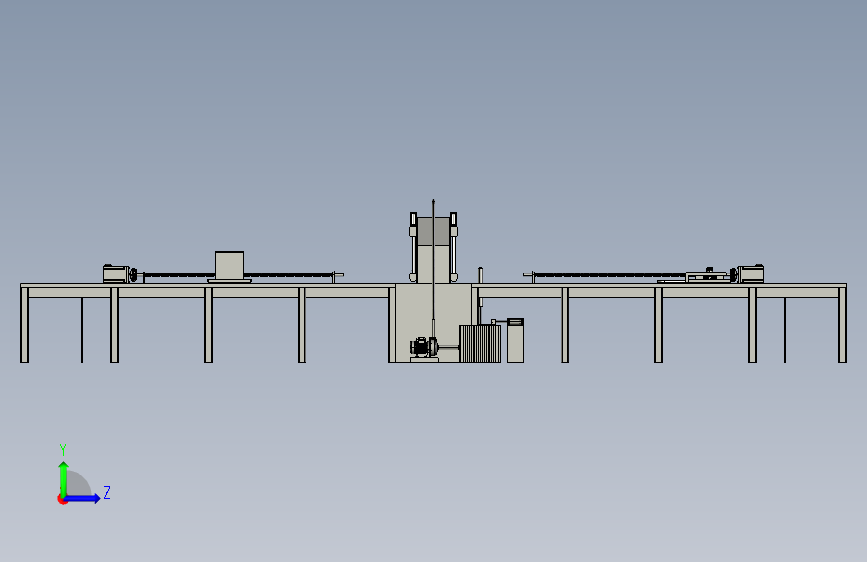Click the red X axis origin dot
This screenshot has width=867, height=562.
[62, 500]
